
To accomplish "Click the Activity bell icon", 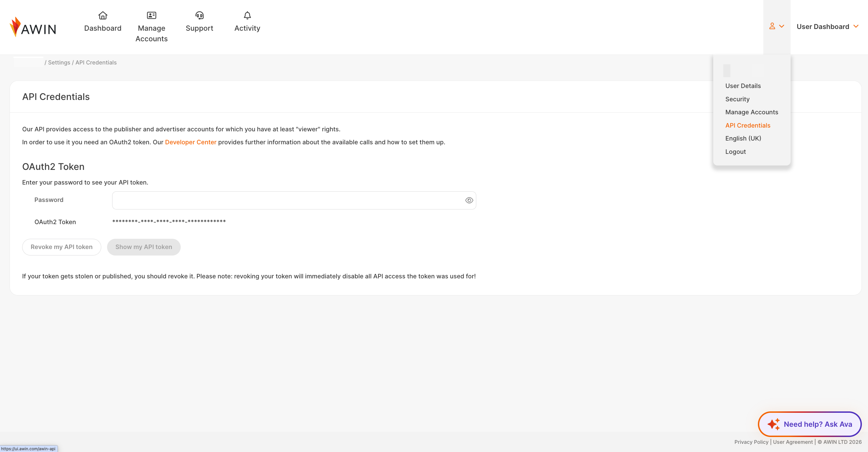I will coord(247,15).
